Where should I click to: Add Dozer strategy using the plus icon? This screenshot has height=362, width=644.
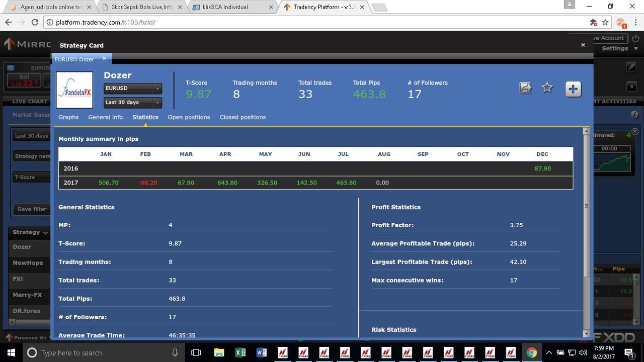tap(572, 89)
